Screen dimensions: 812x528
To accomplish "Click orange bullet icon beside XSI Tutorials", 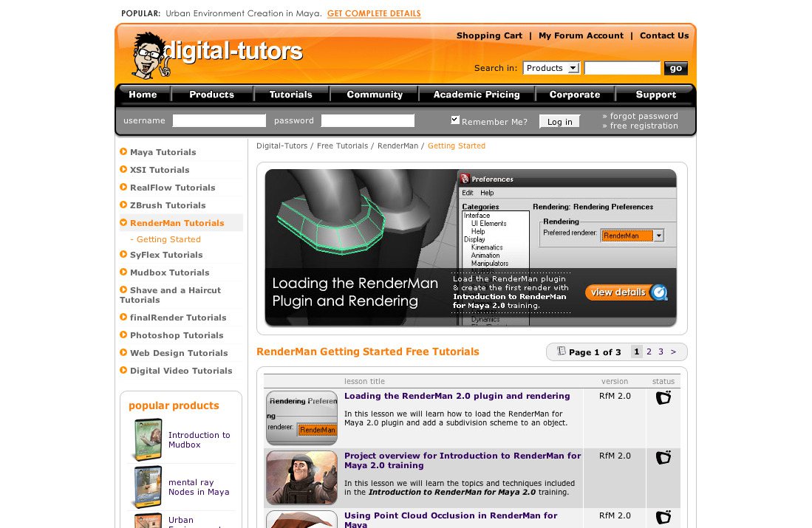I will pyautogui.click(x=123, y=169).
